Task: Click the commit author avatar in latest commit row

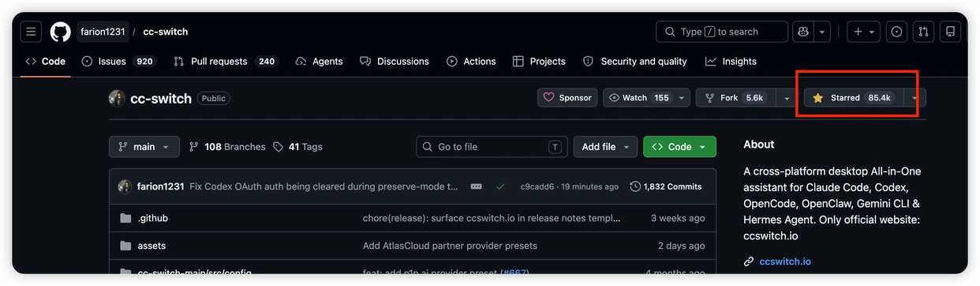Action: click(x=125, y=186)
